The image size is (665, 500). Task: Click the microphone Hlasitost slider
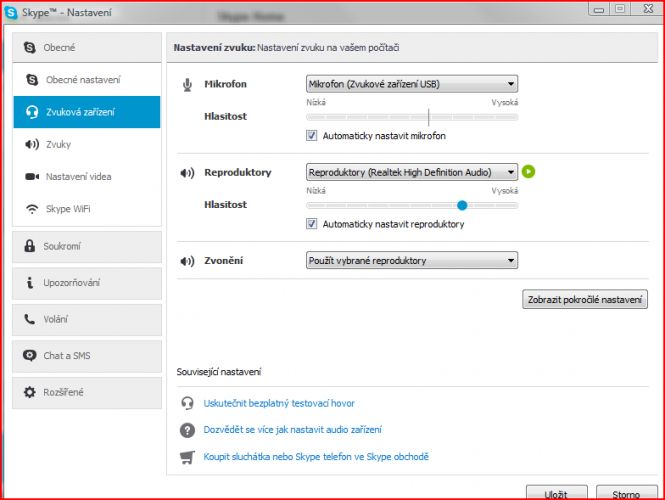coord(412,117)
